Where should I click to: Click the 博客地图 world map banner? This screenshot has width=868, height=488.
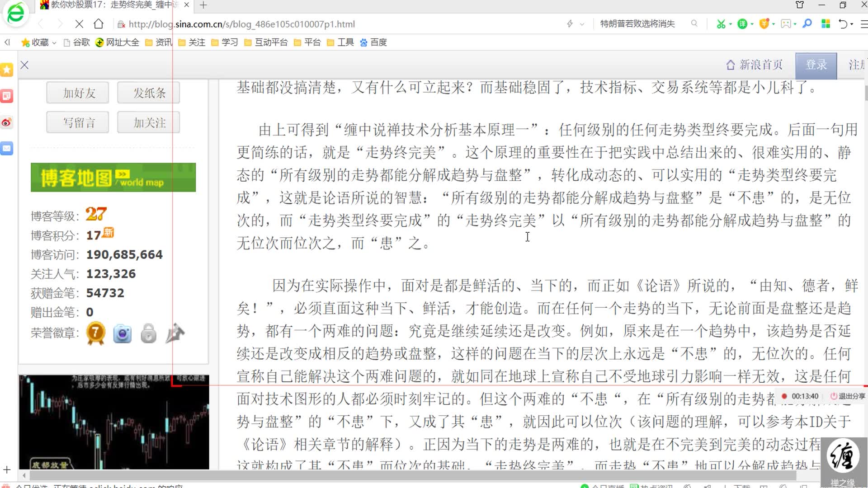click(x=113, y=177)
